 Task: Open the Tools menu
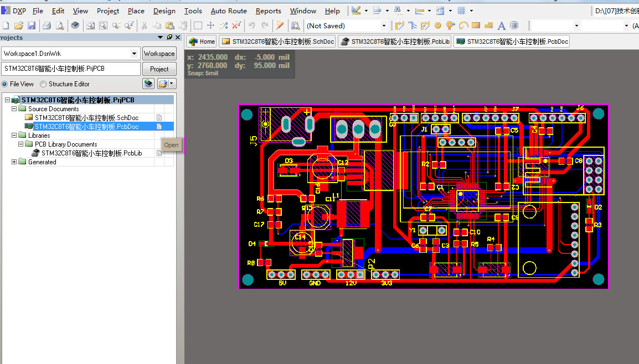(x=193, y=11)
